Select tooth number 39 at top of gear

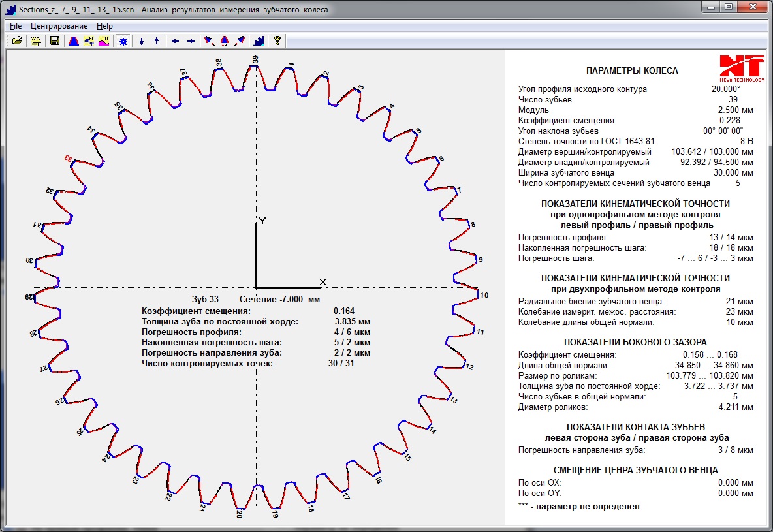255,59
